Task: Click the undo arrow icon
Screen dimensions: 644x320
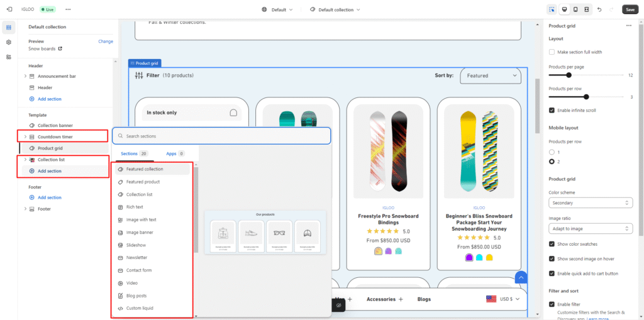Action: (599, 9)
